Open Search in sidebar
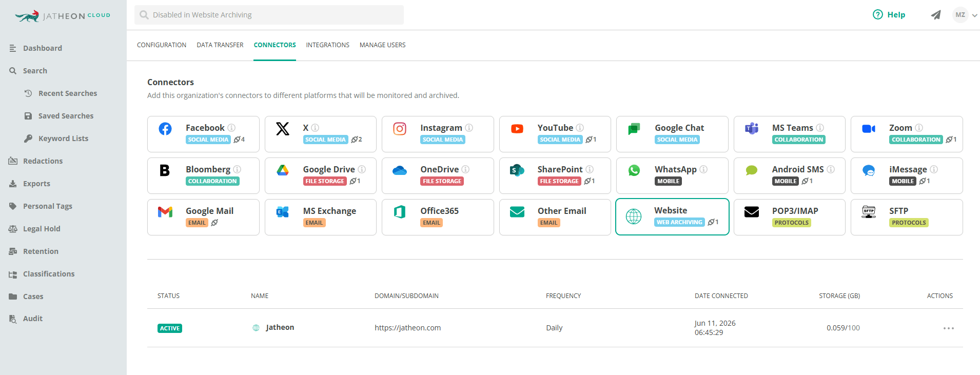The image size is (980, 375). point(35,71)
